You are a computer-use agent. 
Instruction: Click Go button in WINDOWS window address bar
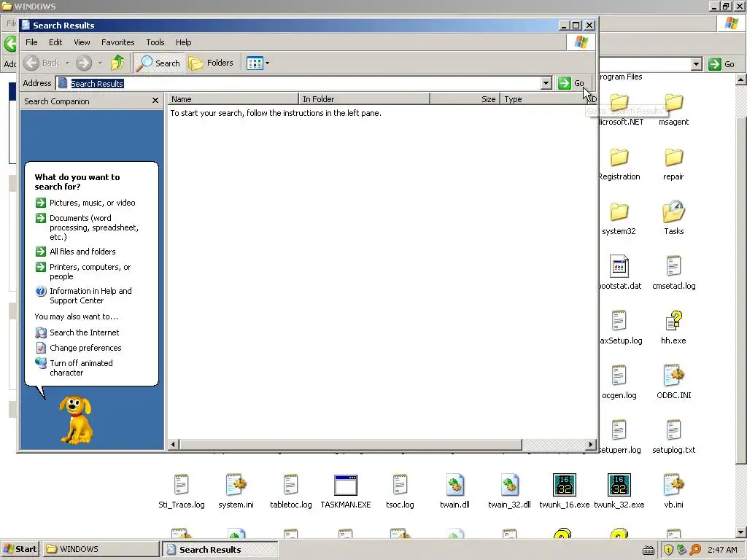pos(721,64)
